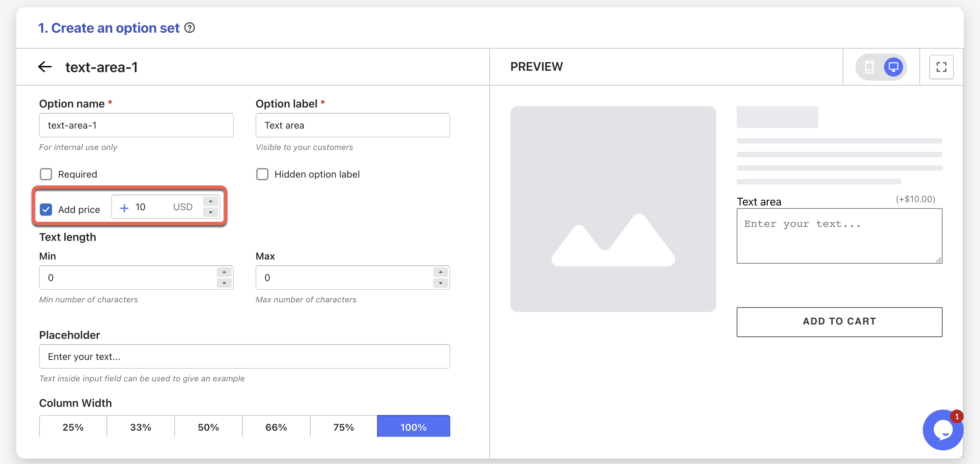
Task: Click the ADD TO CART button
Action: [839, 321]
